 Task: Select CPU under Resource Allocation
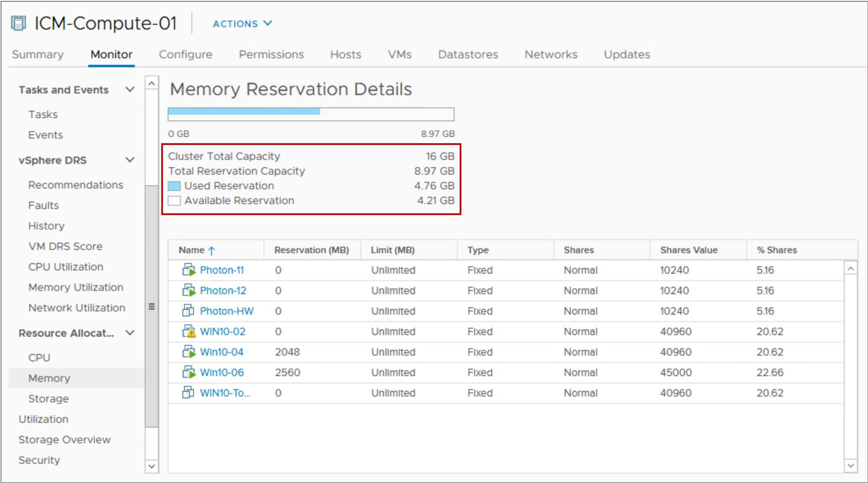tap(39, 357)
